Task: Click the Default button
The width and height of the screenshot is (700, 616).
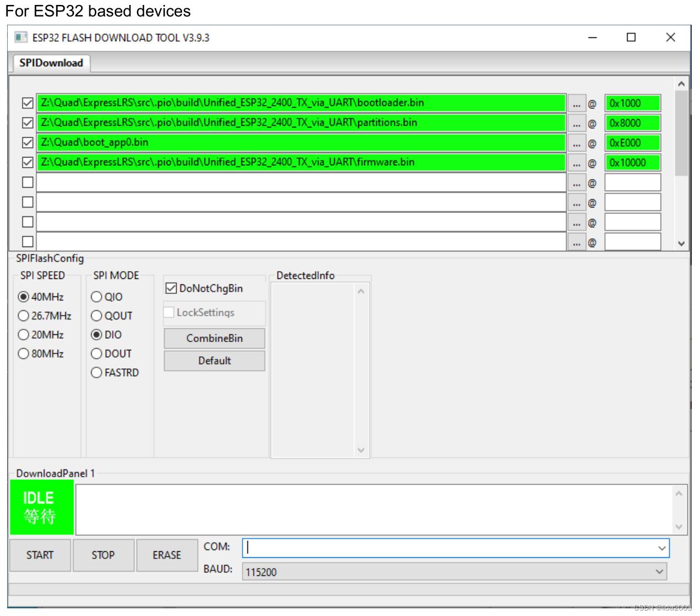Action: (214, 361)
